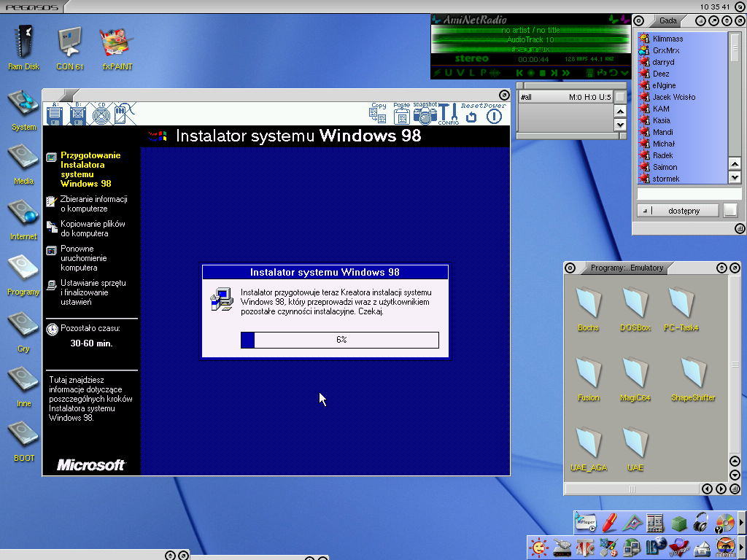747x560 pixels.
Task: Select contact stormek in Gada list
Action: (x=683, y=179)
